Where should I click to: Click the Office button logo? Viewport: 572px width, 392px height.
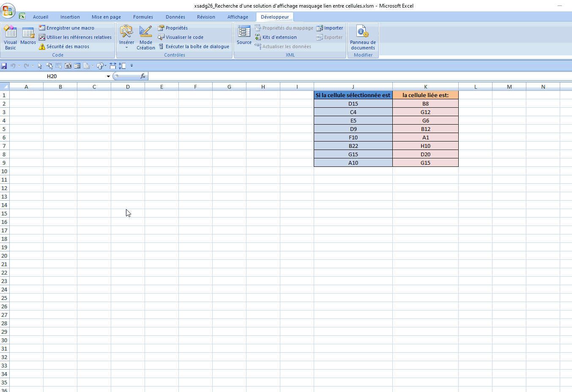click(8, 11)
